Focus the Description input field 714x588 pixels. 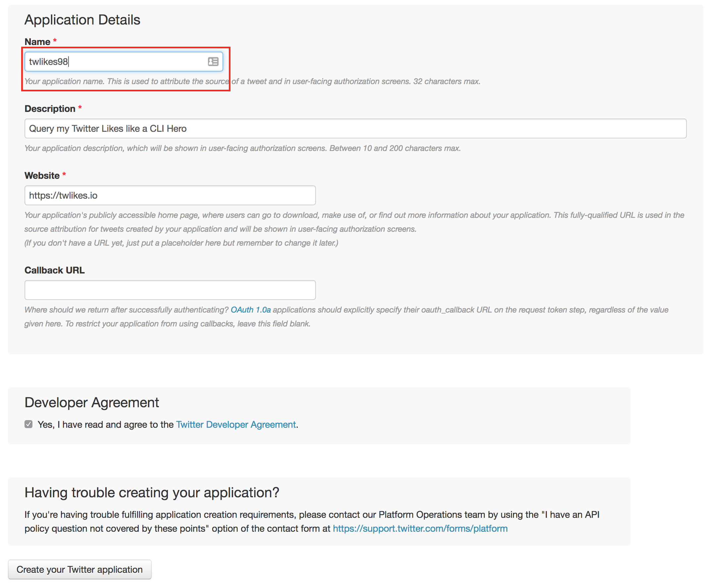tap(355, 128)
